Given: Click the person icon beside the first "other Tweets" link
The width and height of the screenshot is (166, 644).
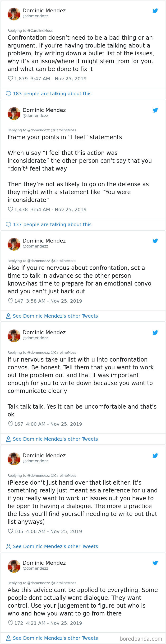Looking at the screenshot, I should (8, 316).
